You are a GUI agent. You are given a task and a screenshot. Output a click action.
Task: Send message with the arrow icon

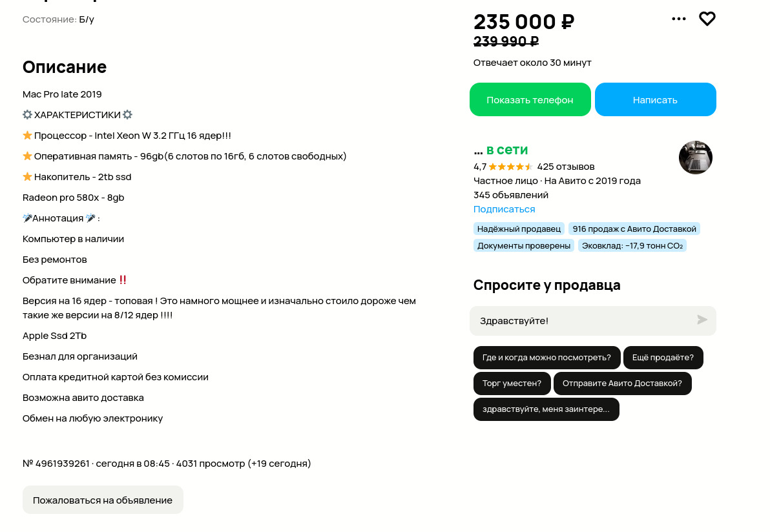(x=702, y=320)
